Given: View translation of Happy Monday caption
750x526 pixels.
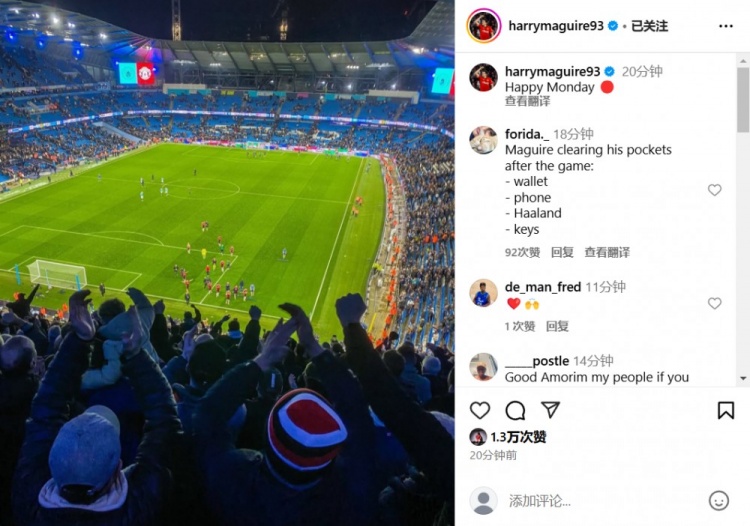Looking at the screenshot, I should point(528,101).
